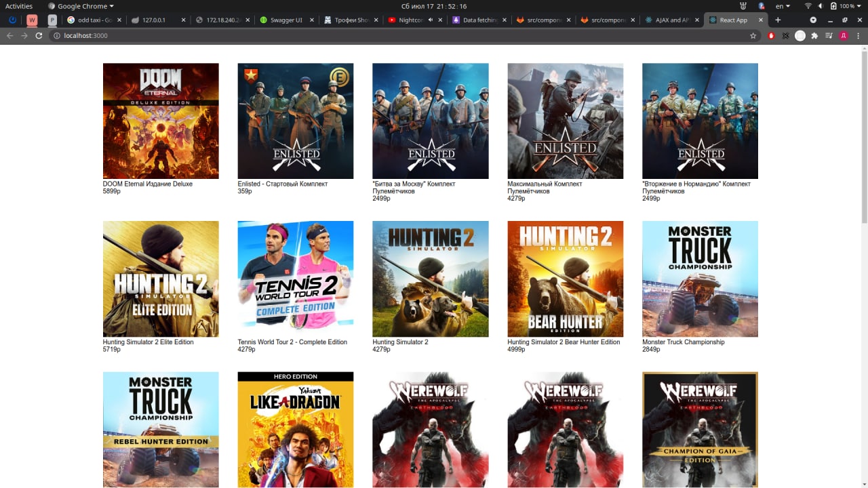Open the tab search dropdown arrow
Viewport: 868px width, 488px height.
pyautogui.click(x=813, y=20)
